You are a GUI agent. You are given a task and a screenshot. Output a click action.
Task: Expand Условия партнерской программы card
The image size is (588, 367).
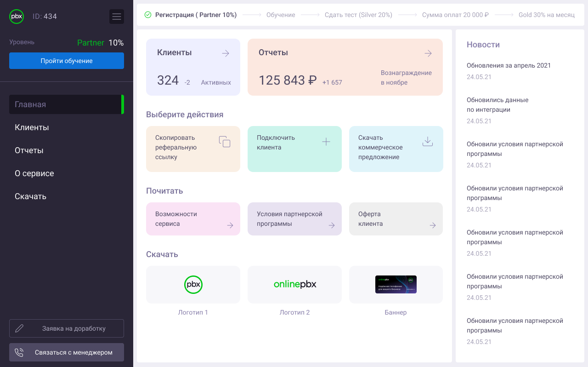click(x=332, y=225)
